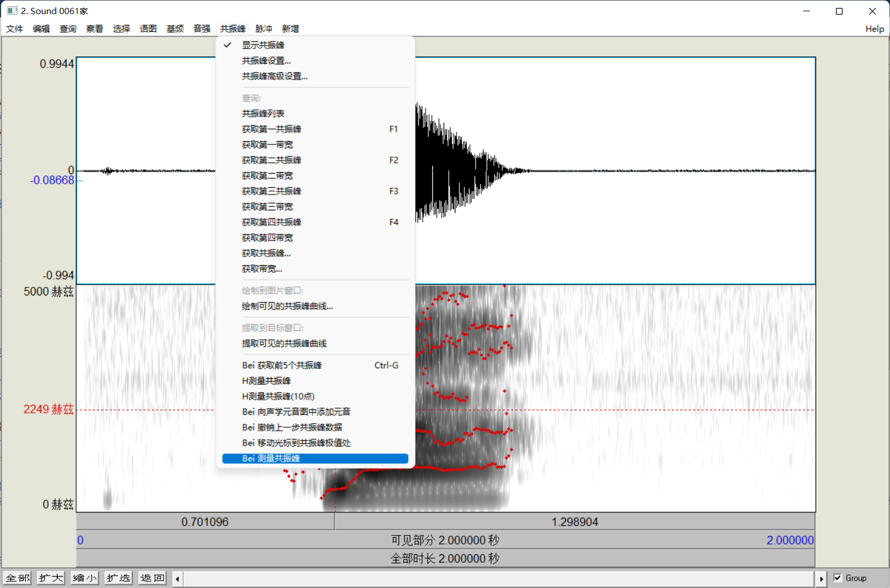Screen dimensions: 890x588
Task: Open the 编辑 menu
Action: coord(41,29)
